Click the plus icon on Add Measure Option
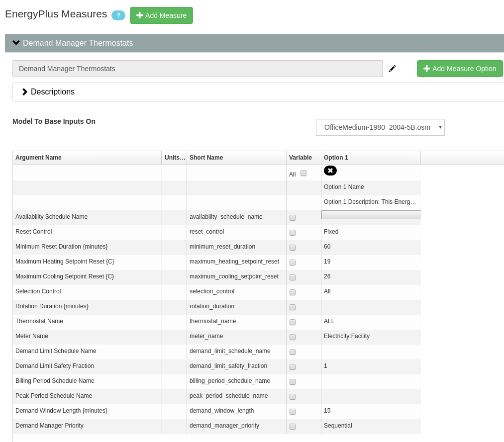The width and height of the screenshot is (504, 442). click(x=427, y=69)
